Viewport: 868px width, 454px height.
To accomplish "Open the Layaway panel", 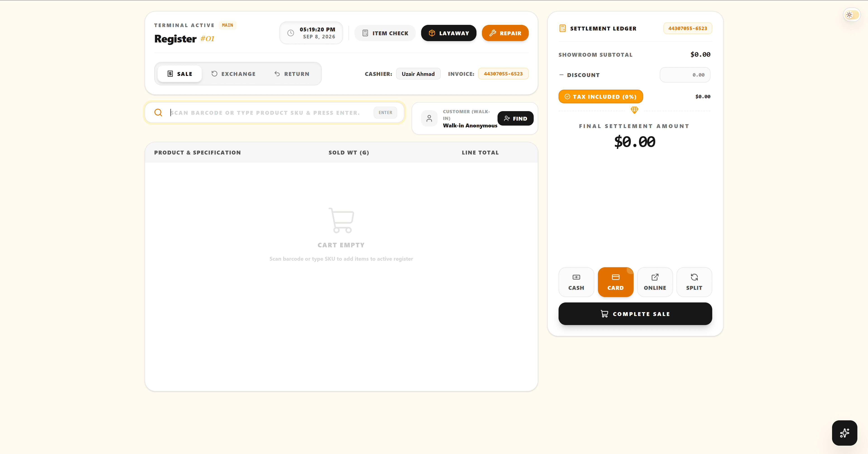I will 448,33.
